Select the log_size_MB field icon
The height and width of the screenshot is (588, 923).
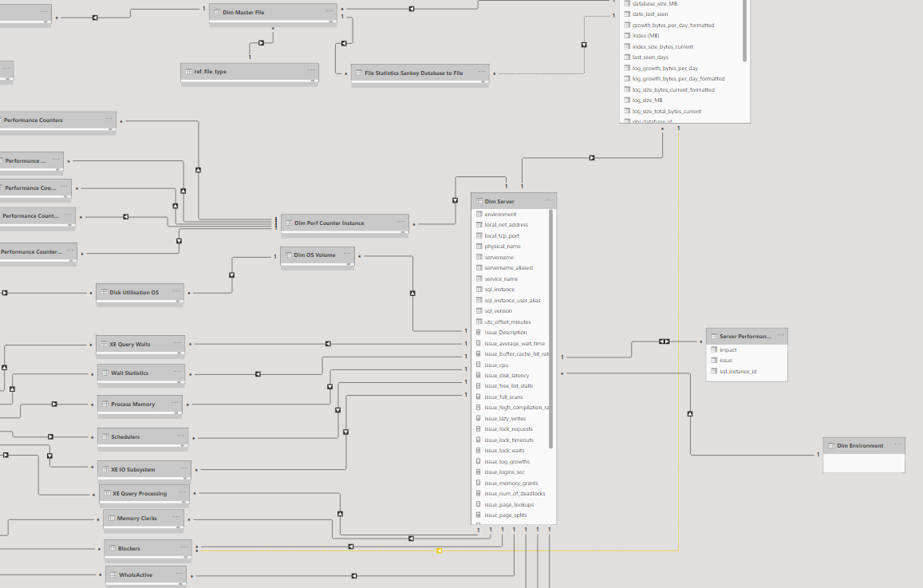coord(627,101)
